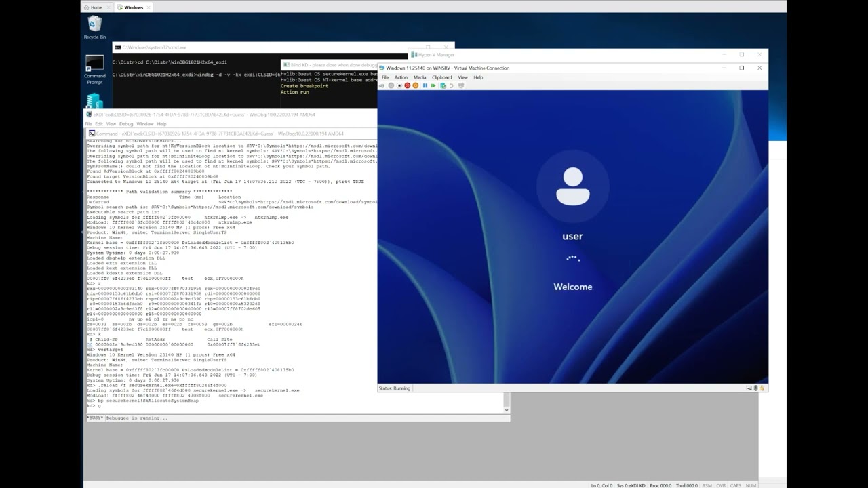Click the green Reset VM icon
This screenshot has width=868, height=488.
433,85
